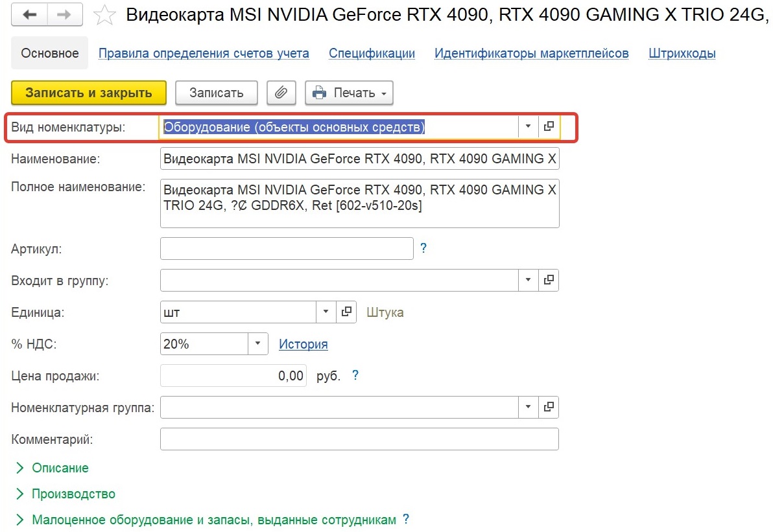Click into the Полное наименование text area
This screenshot has width=773, height=532.
[360, 203]
